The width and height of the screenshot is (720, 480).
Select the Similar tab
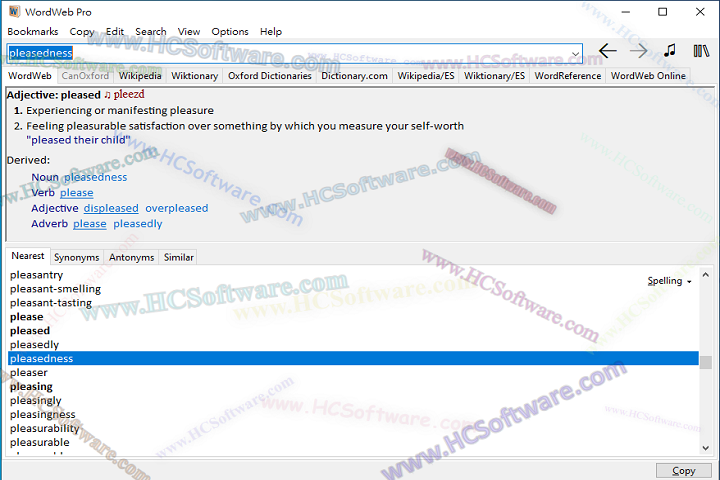(x=179, y=257)
